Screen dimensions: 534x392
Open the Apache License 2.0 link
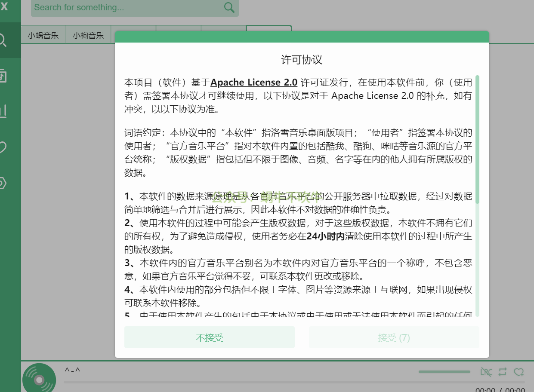254,83
